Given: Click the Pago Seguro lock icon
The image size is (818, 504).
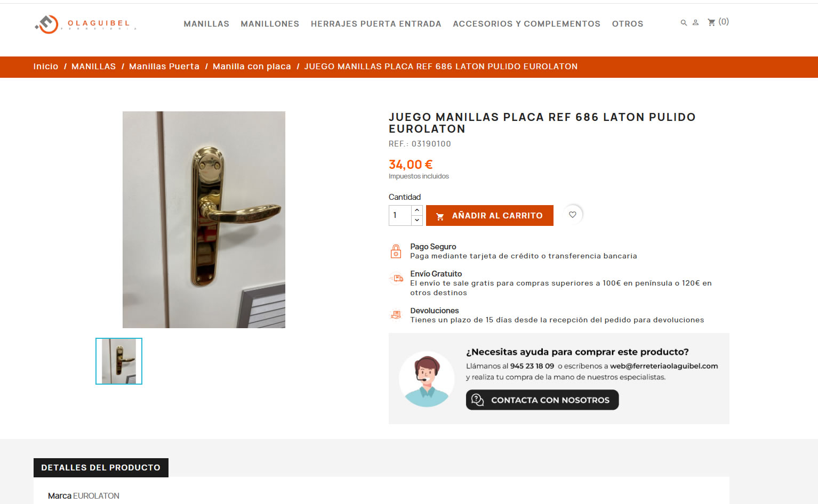Looking at the screenshot, I should tap(396, 251).
